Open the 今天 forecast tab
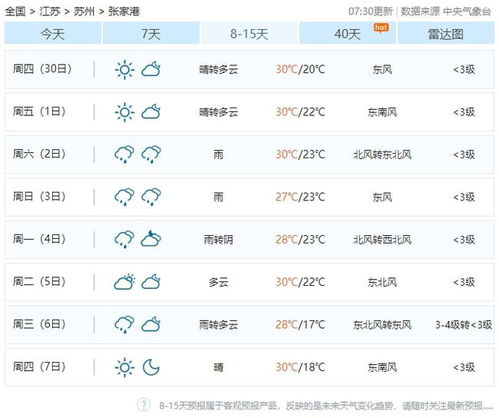The image size is (499, 418). pos(53,33)
